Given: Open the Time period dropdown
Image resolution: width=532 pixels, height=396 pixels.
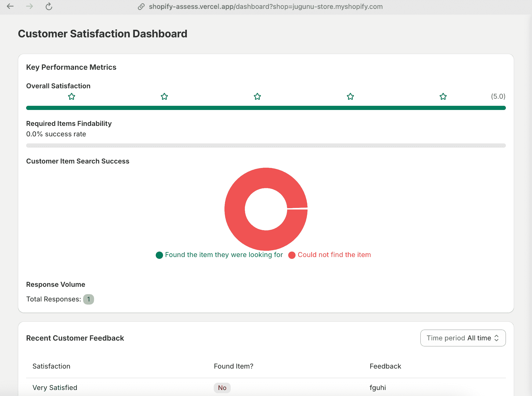Looking at the screenshot, I should [x=463, y=338].
